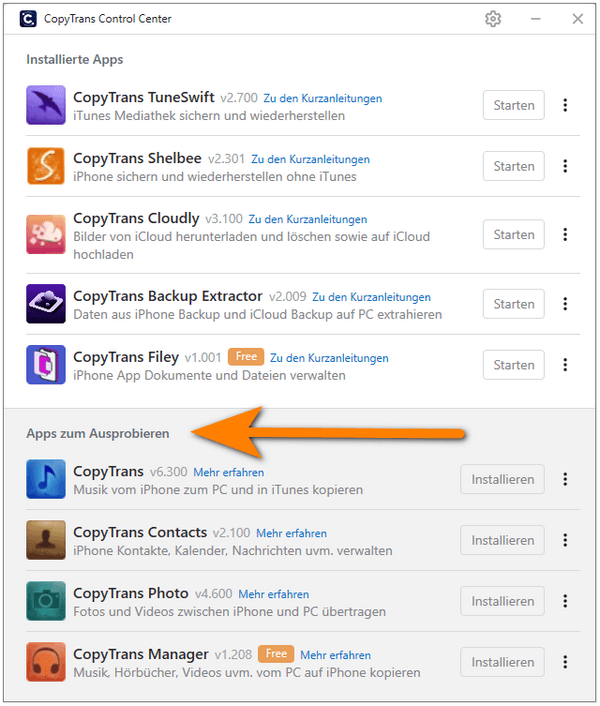Click the 'CopyTrans Photo' title text

pos(131,593)
